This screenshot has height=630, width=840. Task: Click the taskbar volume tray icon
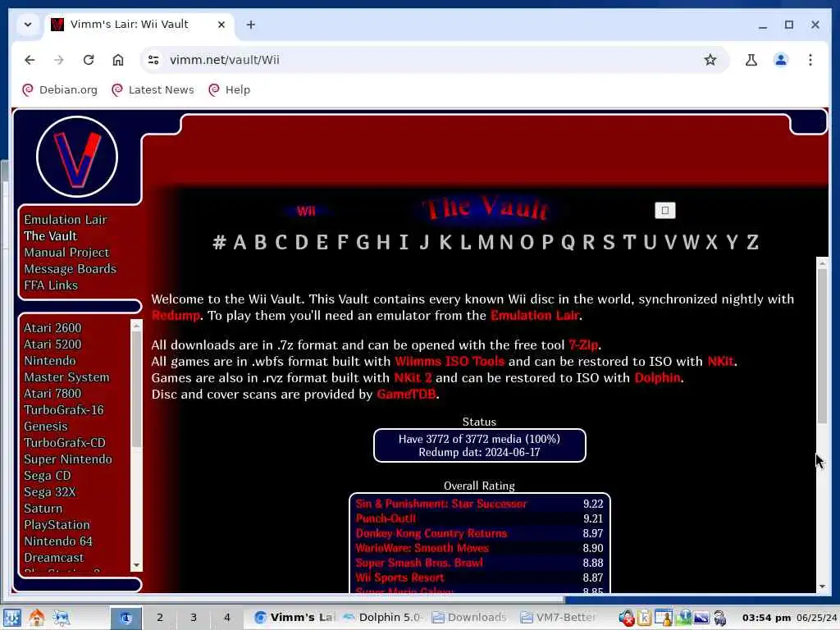pyautogui.click(x=626, y=619)
